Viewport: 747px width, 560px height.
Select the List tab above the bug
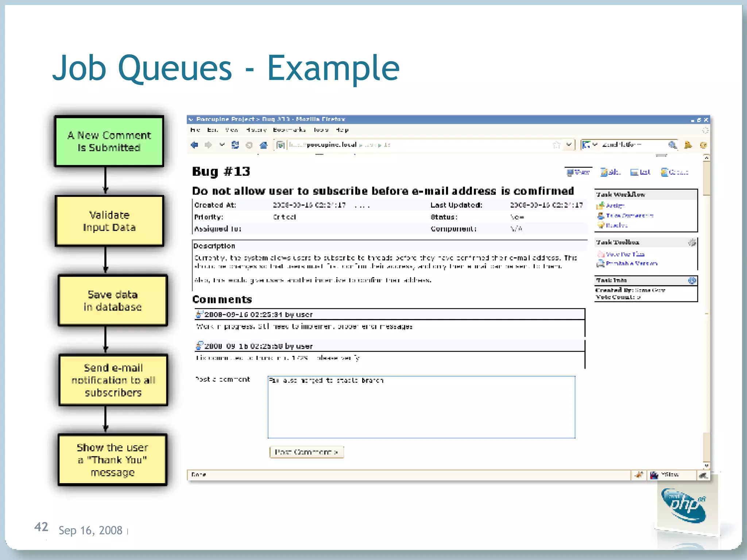point(640,172)
